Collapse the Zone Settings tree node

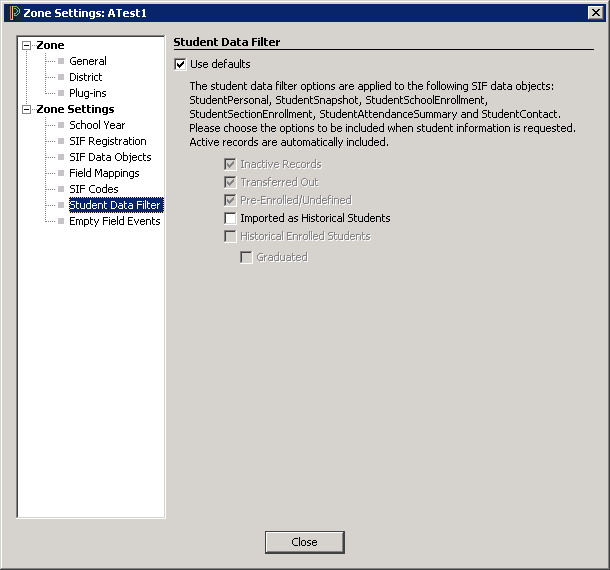click(27, 109)
